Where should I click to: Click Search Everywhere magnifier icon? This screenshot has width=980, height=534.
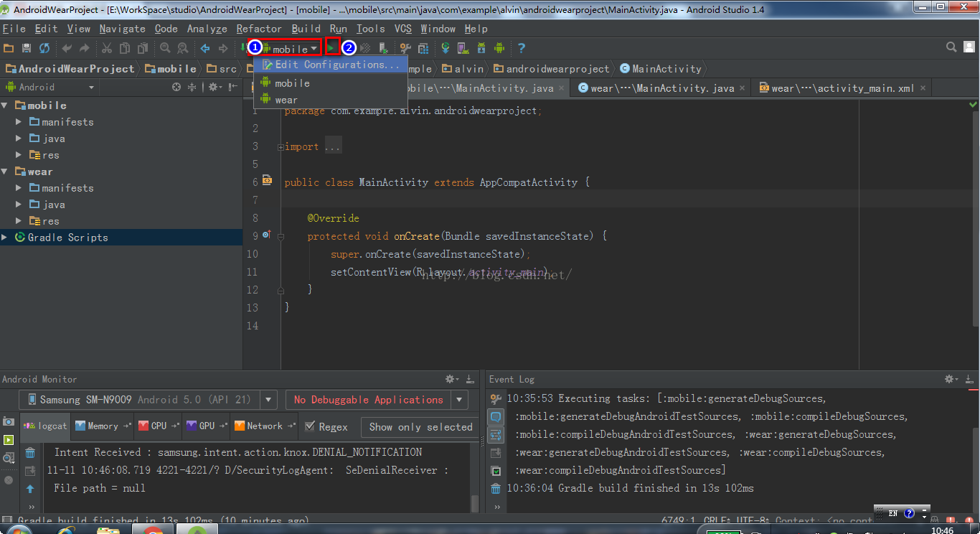tap(951, 47)
